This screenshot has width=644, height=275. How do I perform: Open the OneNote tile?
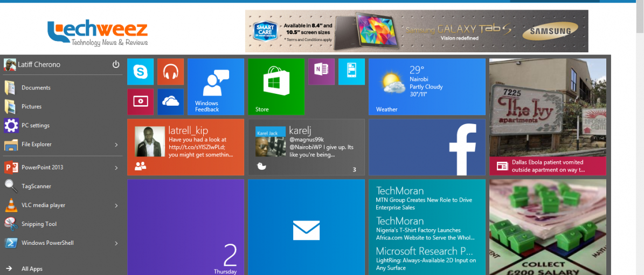point(321,71)
